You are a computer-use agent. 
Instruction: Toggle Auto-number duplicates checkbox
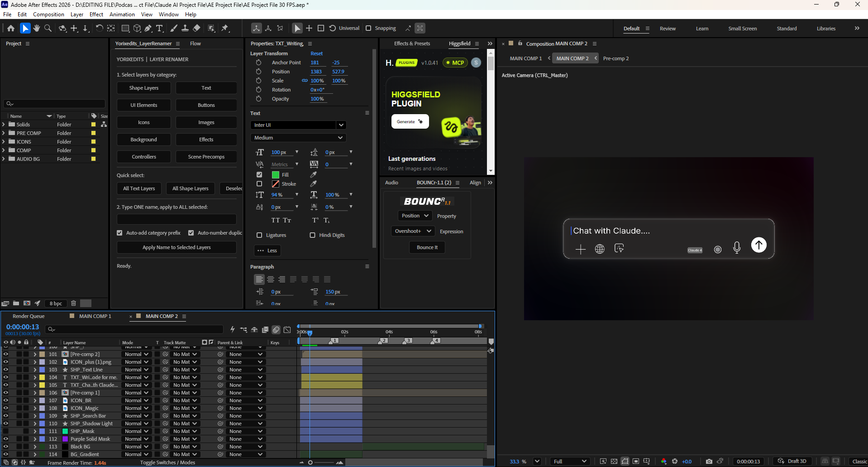coord(191,233)
